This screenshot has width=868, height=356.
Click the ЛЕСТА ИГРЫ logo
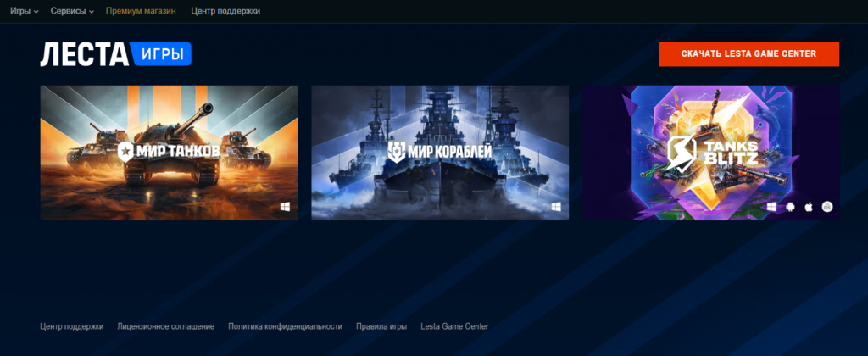[115, 54]
